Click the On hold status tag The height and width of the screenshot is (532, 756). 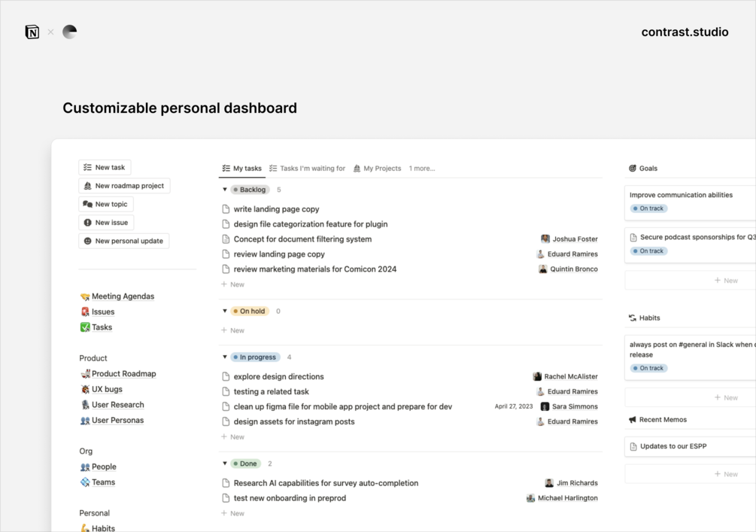[x=249, y=312]
